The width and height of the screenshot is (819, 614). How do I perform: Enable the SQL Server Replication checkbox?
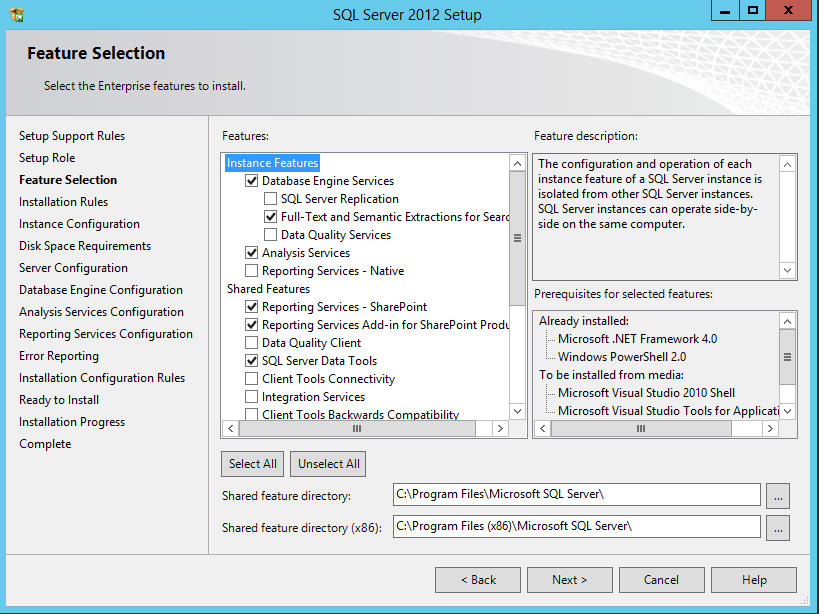(x=271, y=199)
